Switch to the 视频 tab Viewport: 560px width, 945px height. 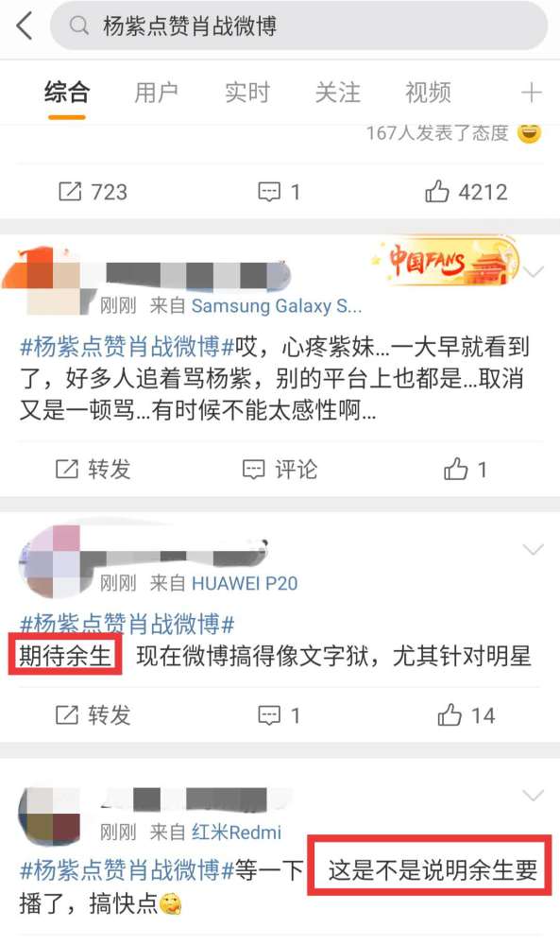428,93
